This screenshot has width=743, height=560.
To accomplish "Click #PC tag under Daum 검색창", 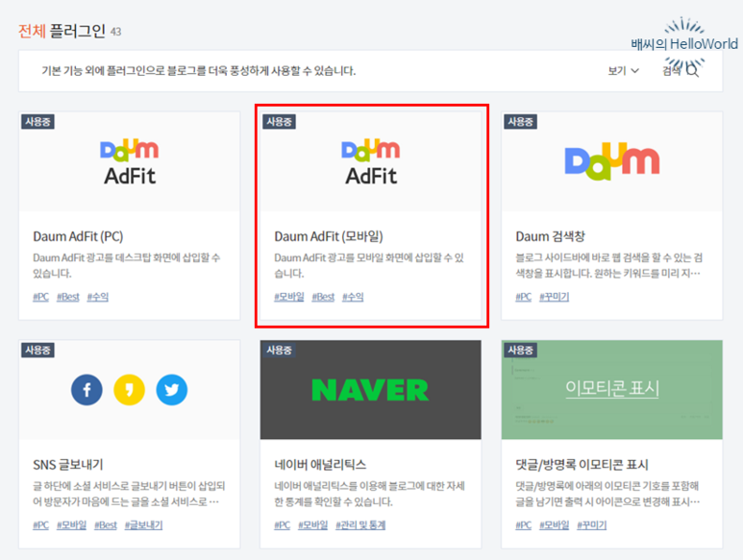I will (524, 297).
